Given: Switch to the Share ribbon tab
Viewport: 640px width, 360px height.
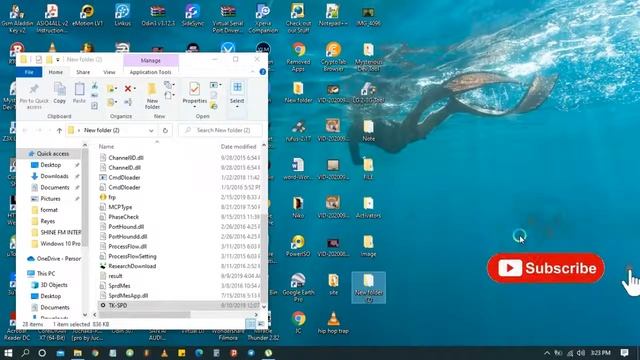Looking at the screenshot, I should pos(83,72).
